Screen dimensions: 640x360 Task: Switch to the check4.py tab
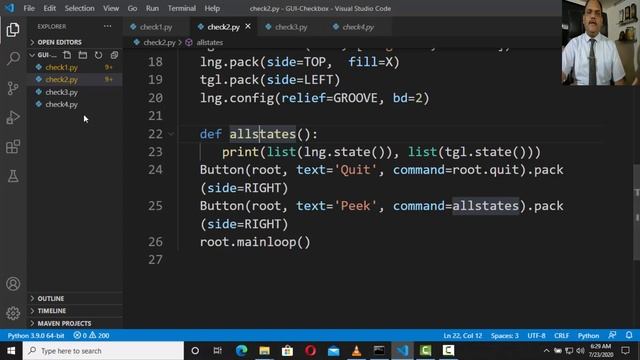click(x=358, y=27)
